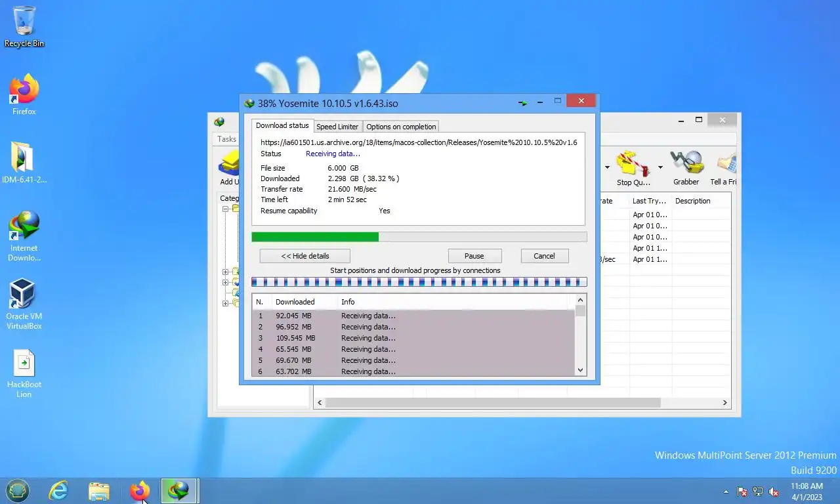Click the Tell a Friend toolbar icon
Screen dimensions: 840x504
click(724, 168)
